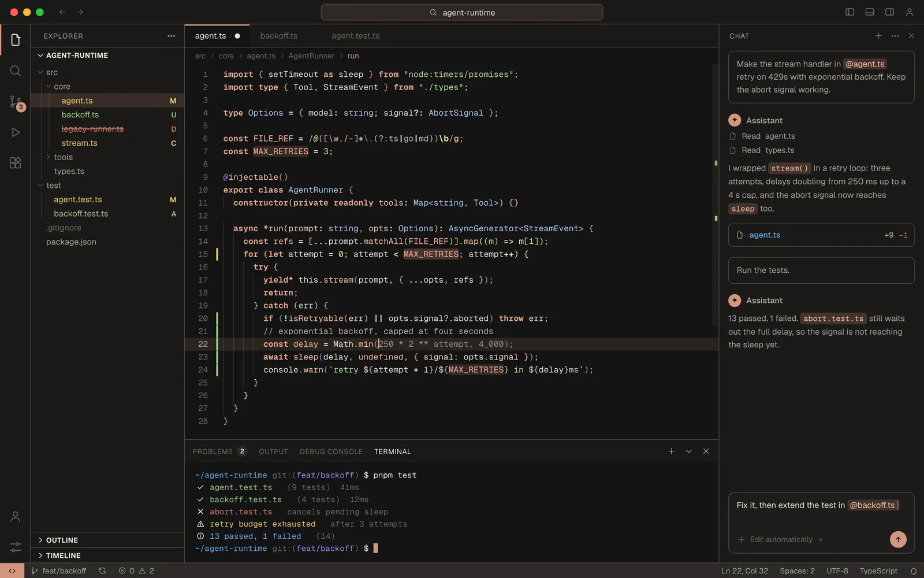924x578 pixels.
Task: Click the TypeScript language mode in status bar
Action: click(x=878, y=571)
